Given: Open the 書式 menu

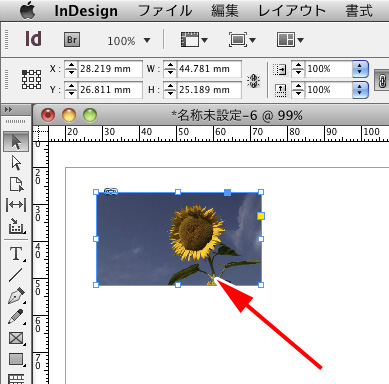Looking at the screenshot, I should click(359, 11).
